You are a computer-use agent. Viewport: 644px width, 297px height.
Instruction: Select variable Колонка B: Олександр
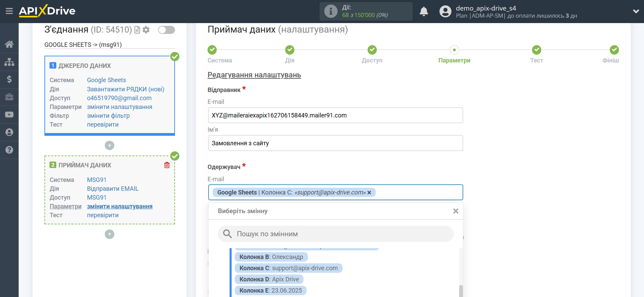click(271, 257)
